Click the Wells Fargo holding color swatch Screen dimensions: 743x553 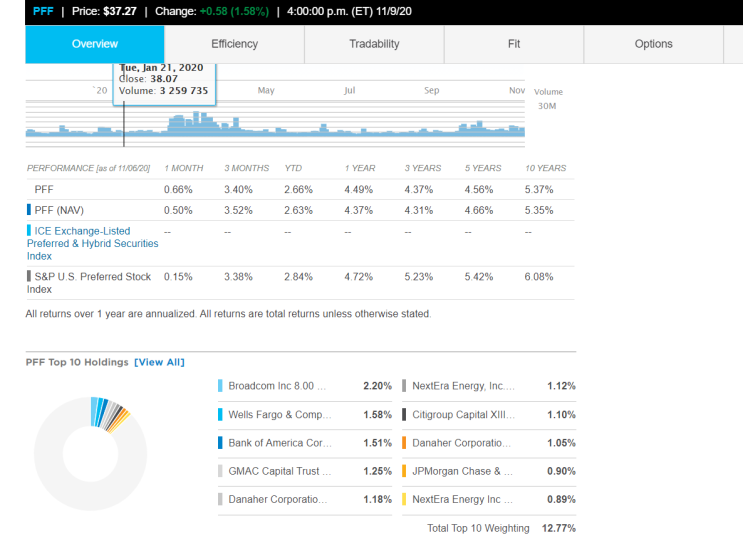pos(220,415)
